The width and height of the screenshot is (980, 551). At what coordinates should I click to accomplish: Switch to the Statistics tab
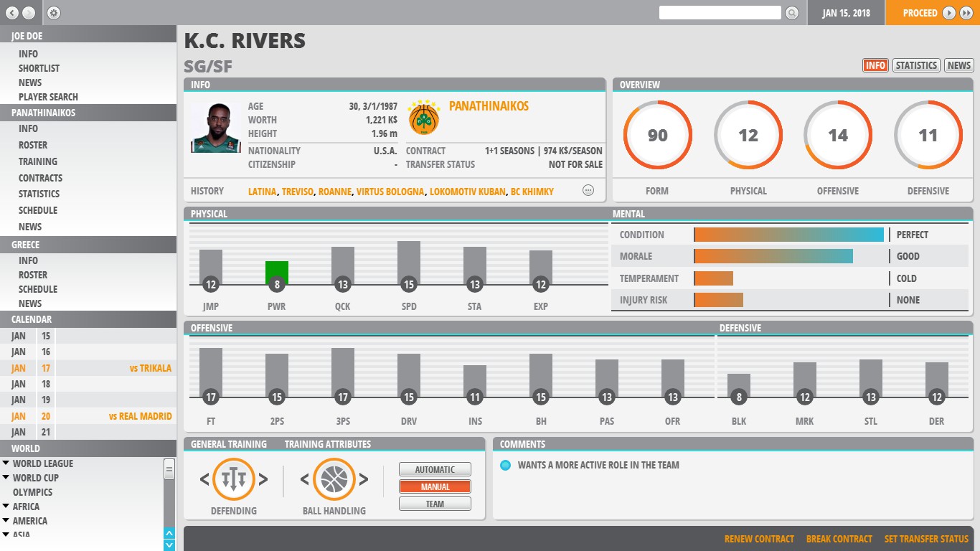pos(916,65)
